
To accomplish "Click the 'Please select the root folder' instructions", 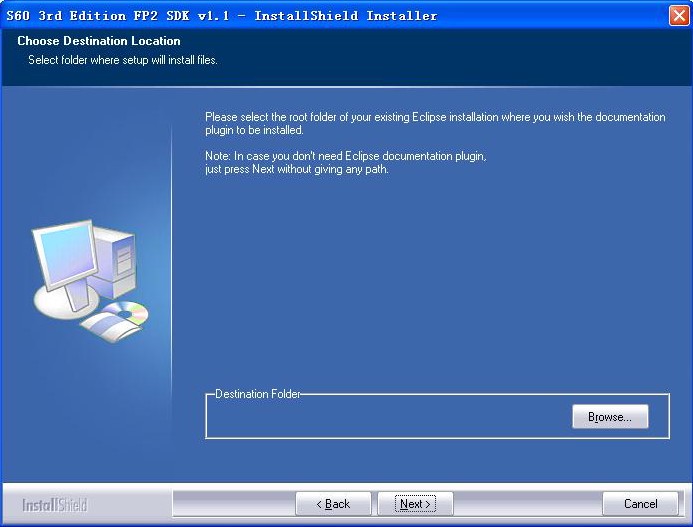I will (x=435, y=123).
